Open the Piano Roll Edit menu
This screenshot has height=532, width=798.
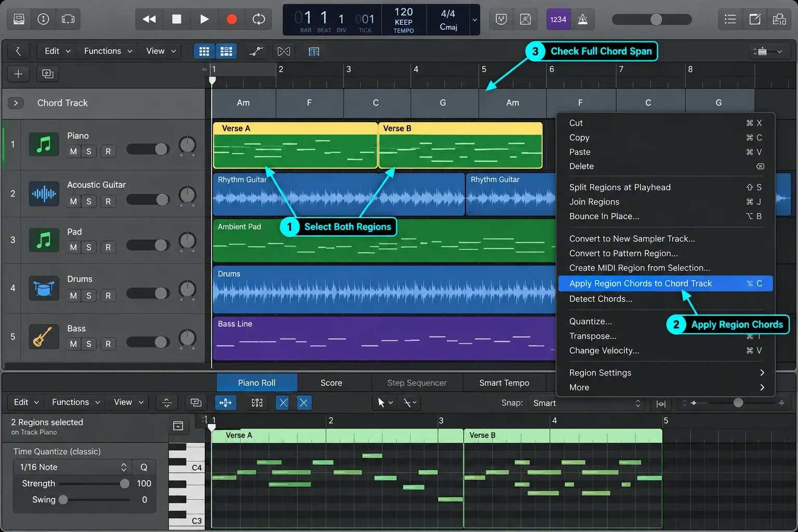[26, 402]
